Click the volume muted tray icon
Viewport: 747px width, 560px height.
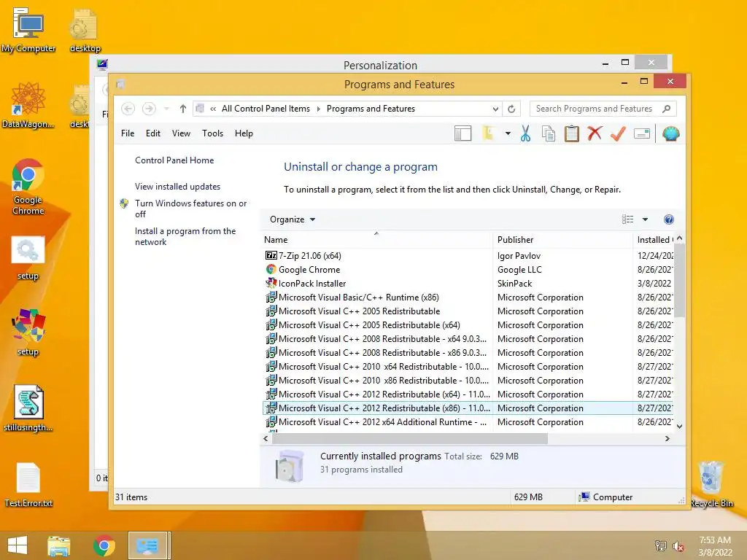678,546
